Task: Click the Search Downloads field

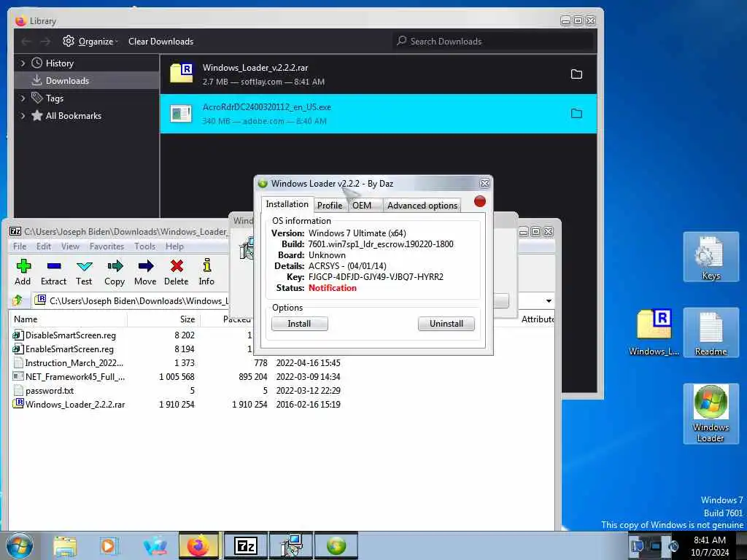Action: (x=494, y=42)
